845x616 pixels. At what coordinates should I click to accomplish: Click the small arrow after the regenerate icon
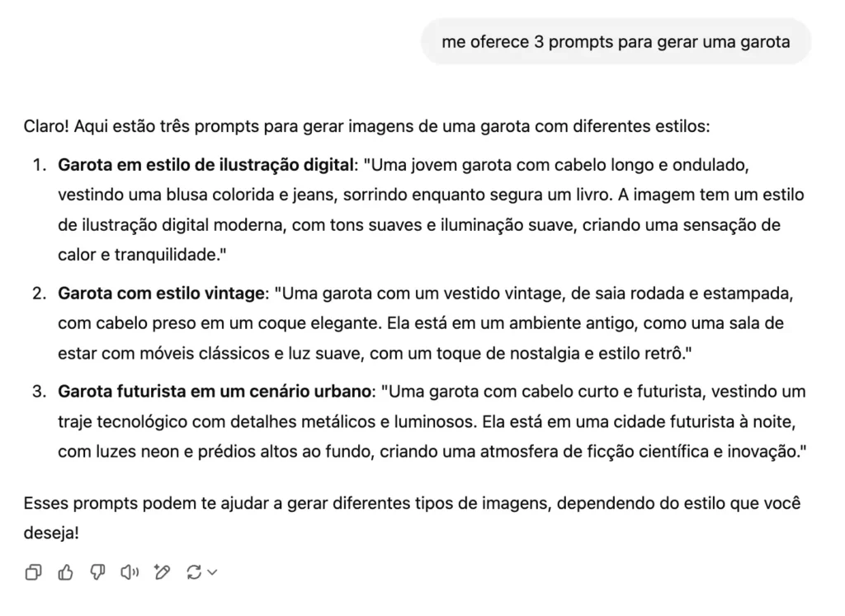pyautogui.click(x=212, y=571)
